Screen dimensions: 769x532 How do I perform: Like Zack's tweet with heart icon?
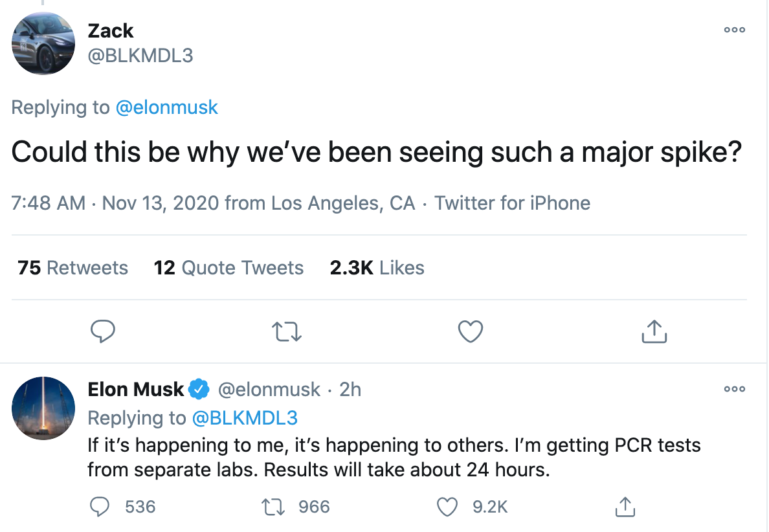471,331
